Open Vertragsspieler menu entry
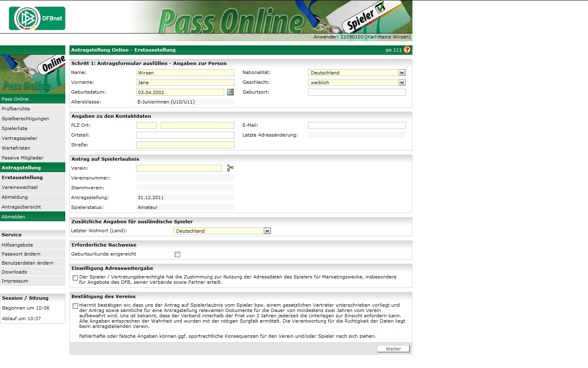This screenshot has width=588, height=368. pyautogui.click(x=33, y=138)
